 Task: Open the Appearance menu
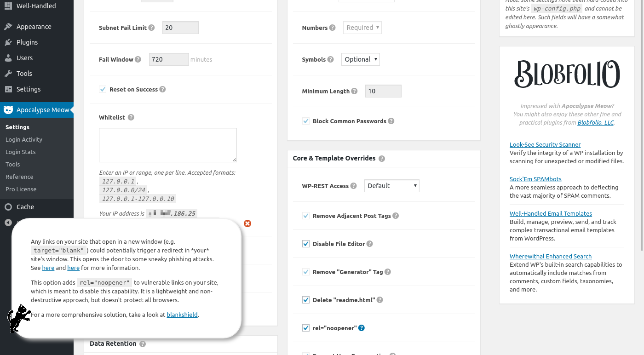coord(37,27)
